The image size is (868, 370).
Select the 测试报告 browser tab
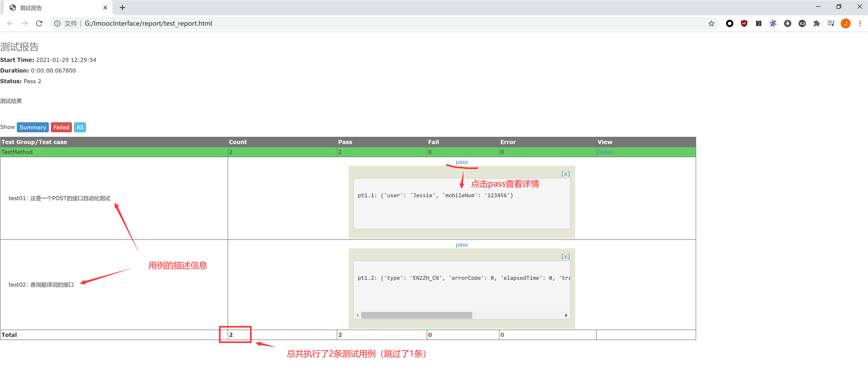57,8
